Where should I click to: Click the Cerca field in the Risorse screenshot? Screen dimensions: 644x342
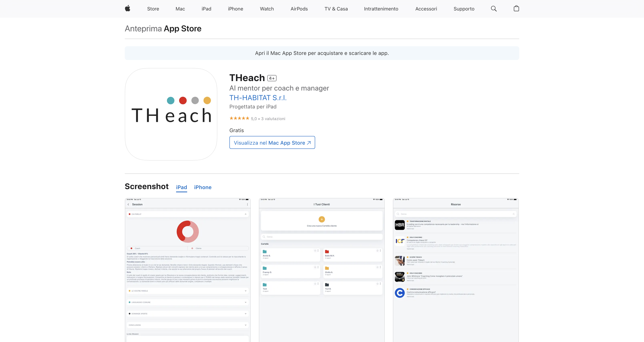tap(456, 214)
